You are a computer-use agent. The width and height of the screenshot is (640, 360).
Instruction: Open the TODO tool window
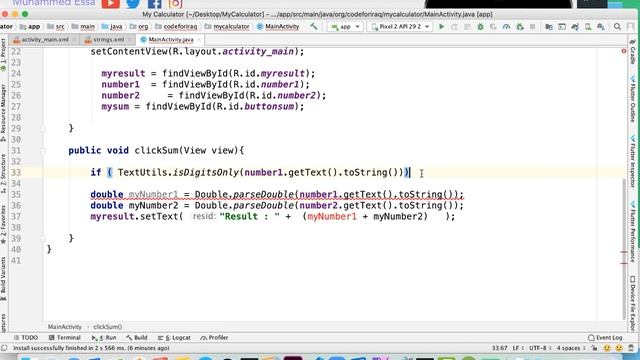[26, 338]
